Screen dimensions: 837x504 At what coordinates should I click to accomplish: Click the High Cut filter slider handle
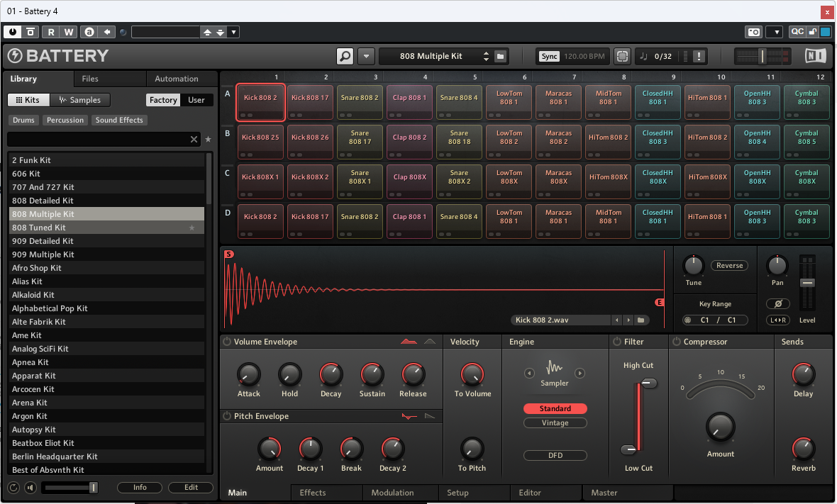pyautogui.click(x=648, y=383)
